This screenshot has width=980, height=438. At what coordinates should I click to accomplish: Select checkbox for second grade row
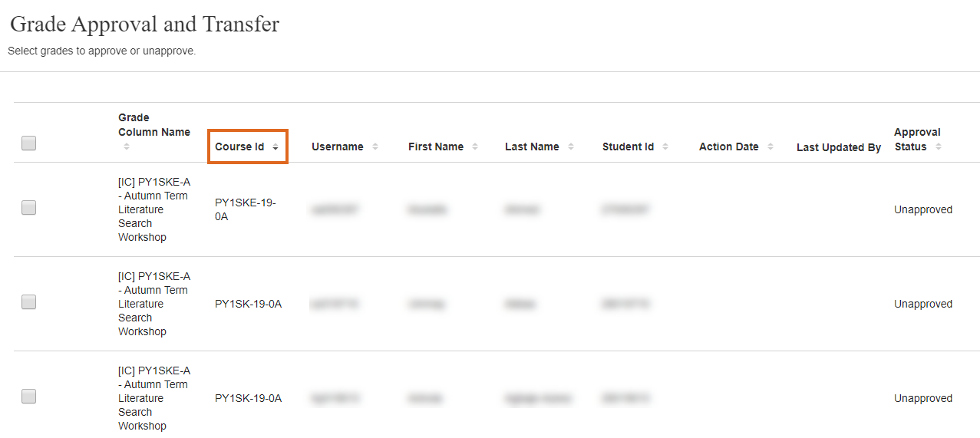click(29, 302)
